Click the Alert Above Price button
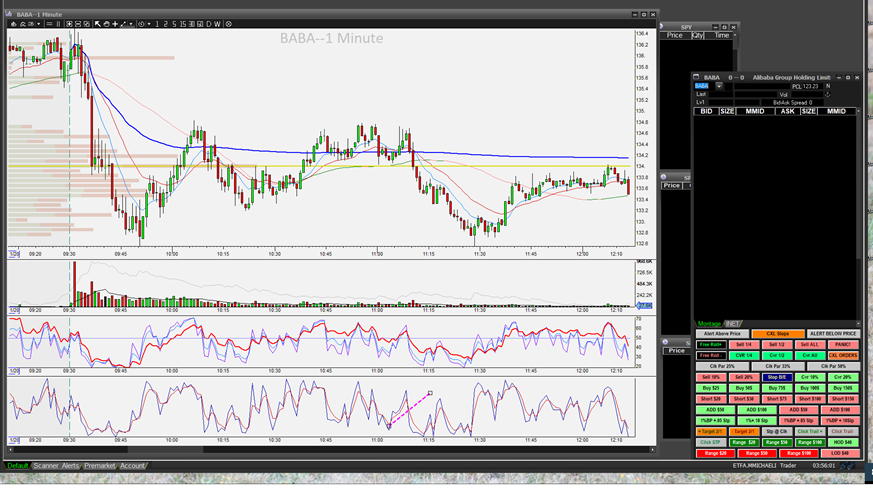The width and height of the screenshot is (873, 489). point(723,334)
